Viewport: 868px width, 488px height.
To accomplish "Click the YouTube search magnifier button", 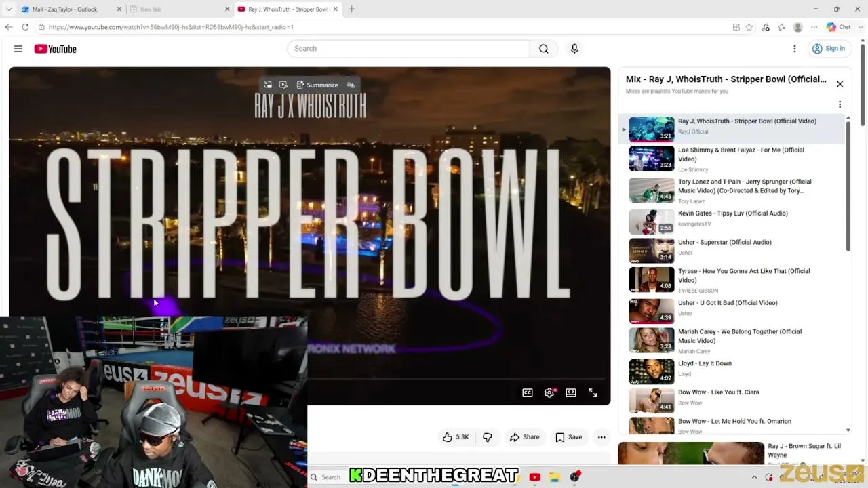I will tap(544, 49).
